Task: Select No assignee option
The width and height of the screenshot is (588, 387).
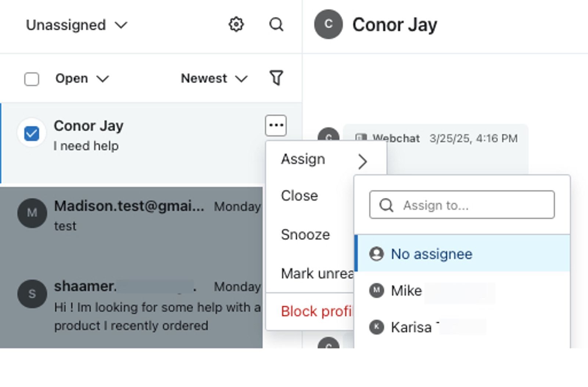Action: 463,254
